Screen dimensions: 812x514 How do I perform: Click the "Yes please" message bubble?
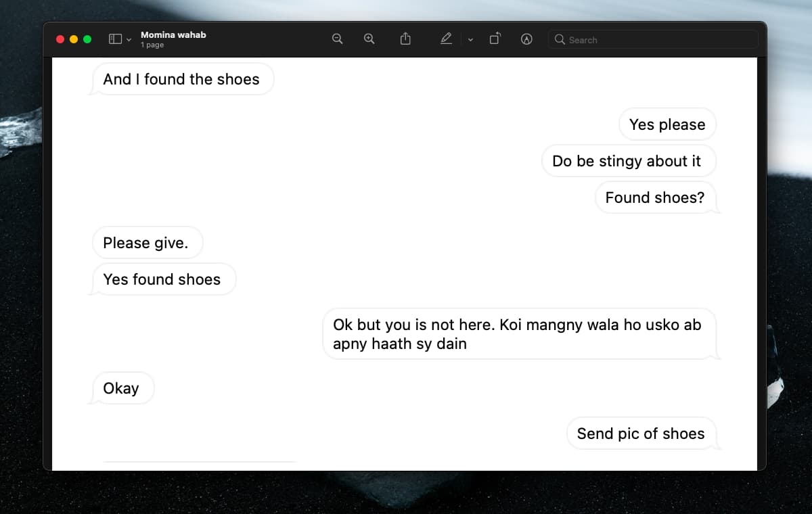tap(667, 124)
